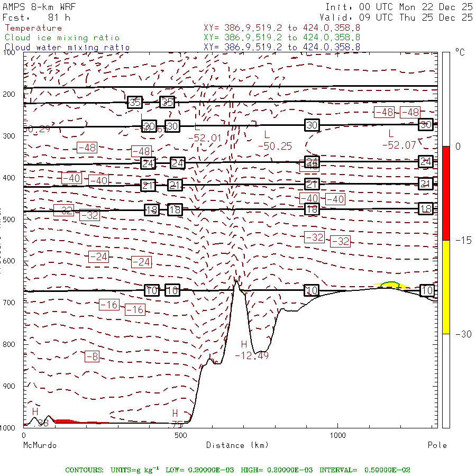Image resolution: width=476 pixels, height=476 pixels.
Task: Click the yellow shaded cloud patch near Pole
Action: (391, 286)
